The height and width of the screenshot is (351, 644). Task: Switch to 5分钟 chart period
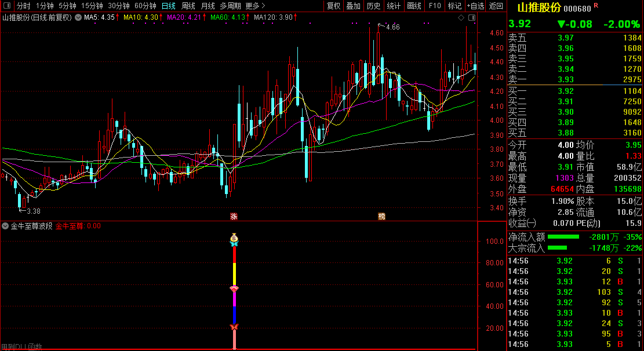click(67, 6)
